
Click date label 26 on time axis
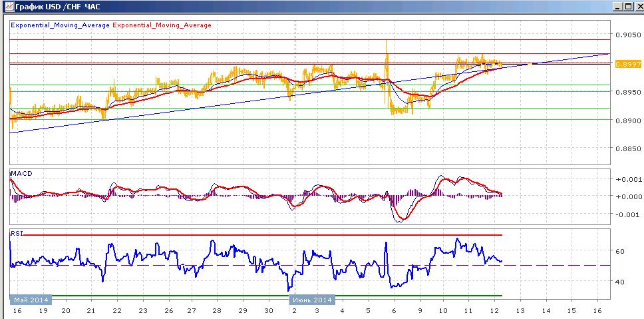coord(168,311)
